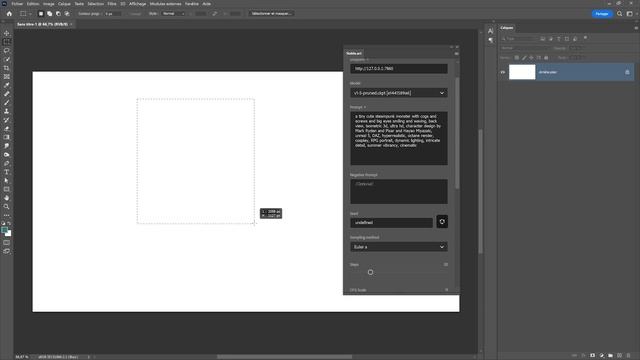
Task: Open the Character panel icon
Action: [x=491, y=31]
